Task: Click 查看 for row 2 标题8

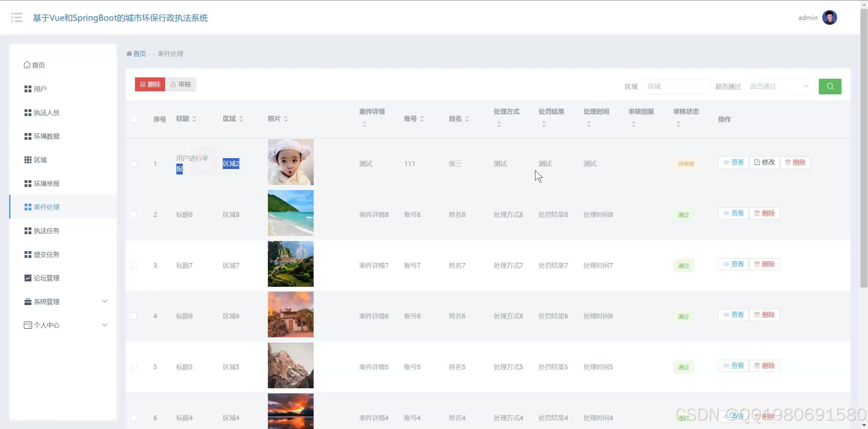Action: [x=733, y=213]
